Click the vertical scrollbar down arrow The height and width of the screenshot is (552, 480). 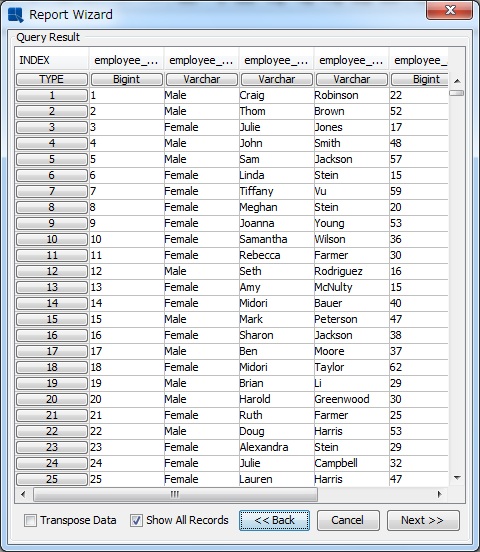[457, 478]
